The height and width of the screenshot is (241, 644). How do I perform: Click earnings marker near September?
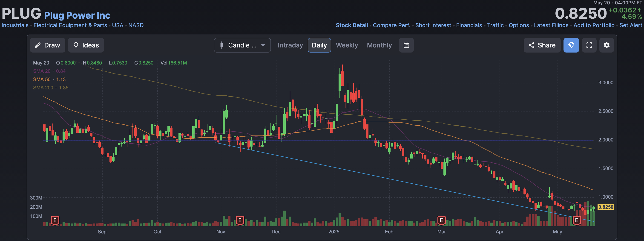[x=55, y=220]
